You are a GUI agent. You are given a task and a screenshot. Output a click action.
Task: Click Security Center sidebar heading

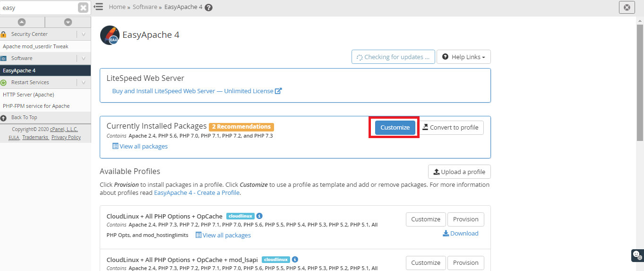point(29,34)
